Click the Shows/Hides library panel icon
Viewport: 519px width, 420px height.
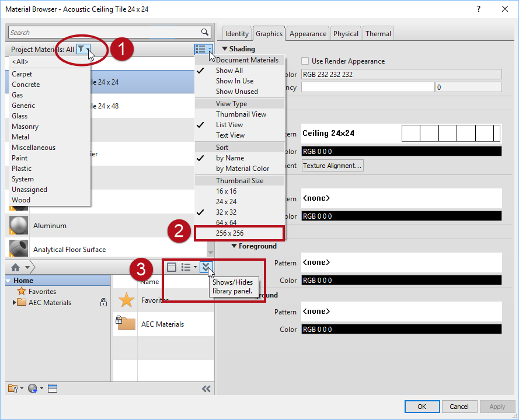(x=206, y=267)
